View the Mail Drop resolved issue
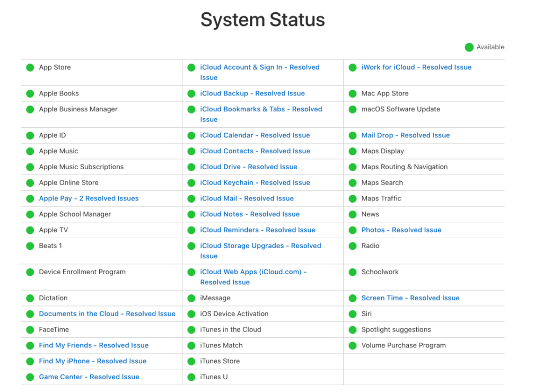 pos(406,135)
